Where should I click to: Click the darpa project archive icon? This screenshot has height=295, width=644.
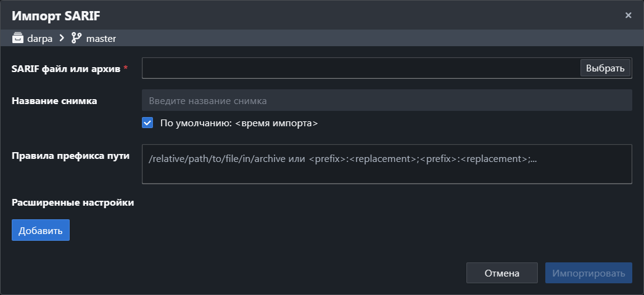coord(18,38)
